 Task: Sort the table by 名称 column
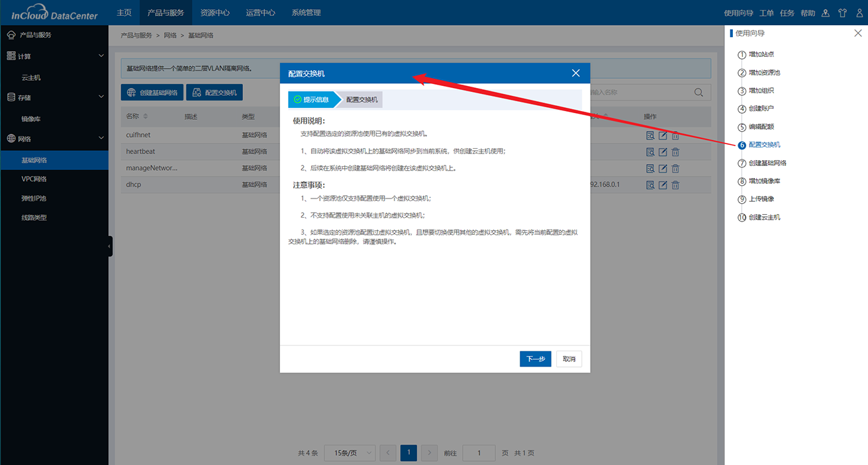(x=145, y=116)
